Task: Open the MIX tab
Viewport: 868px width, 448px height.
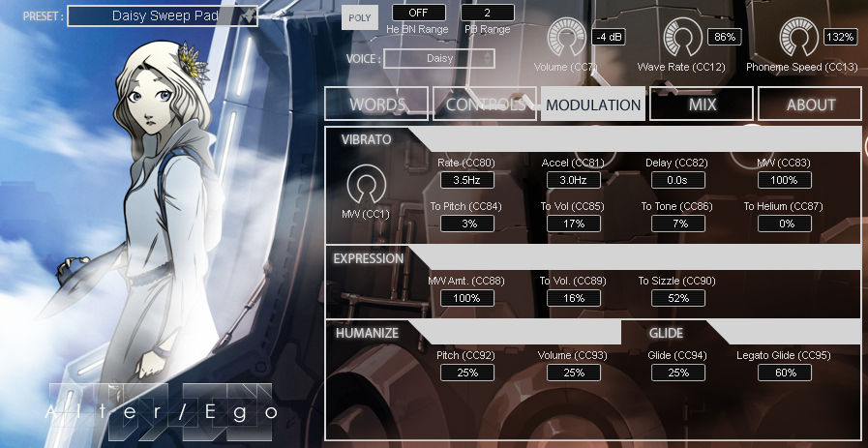Action: [702, 104]
